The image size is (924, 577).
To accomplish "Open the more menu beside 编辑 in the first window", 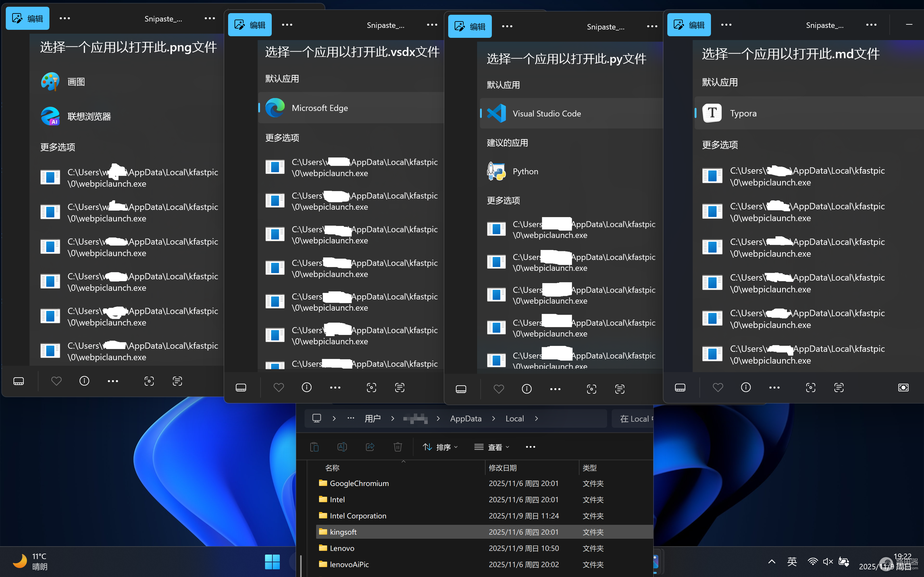I will (64, 18).
